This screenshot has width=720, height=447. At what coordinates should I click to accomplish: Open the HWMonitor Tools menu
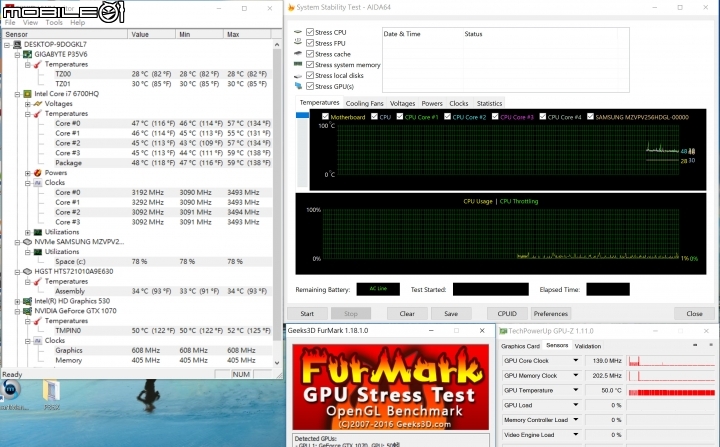click(x=54, y=23)
